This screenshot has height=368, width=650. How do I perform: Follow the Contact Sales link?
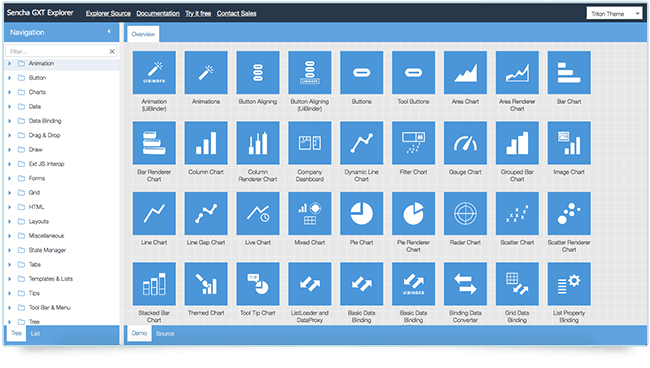tap(236, 14)
